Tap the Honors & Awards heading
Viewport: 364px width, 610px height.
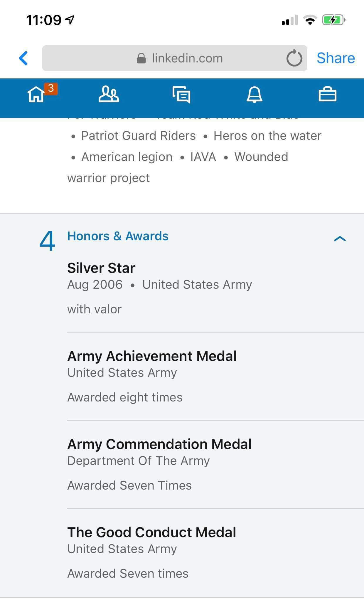tap(118, 236)
